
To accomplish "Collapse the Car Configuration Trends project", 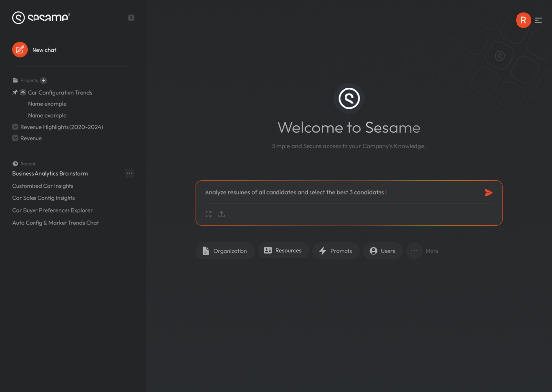I will click(x=23, y=92).
